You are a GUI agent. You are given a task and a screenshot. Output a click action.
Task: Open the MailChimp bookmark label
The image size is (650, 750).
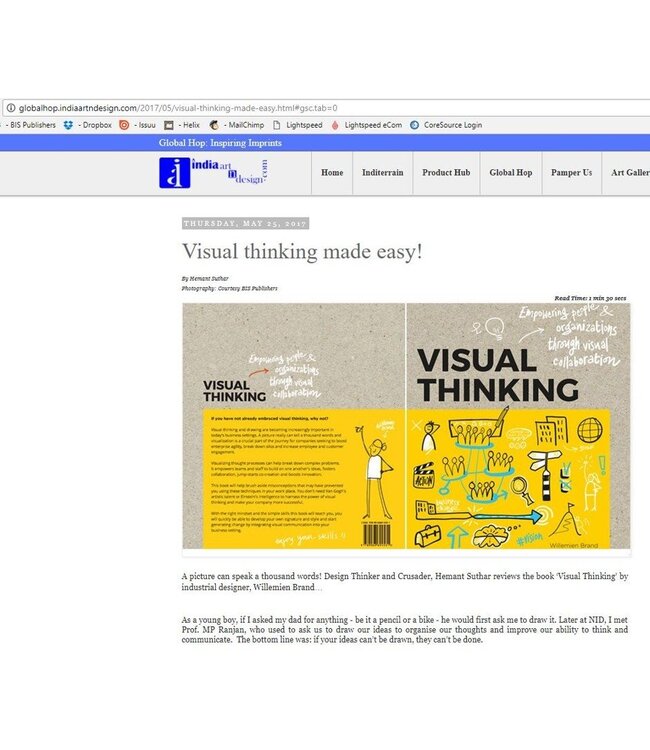(244, 125)
